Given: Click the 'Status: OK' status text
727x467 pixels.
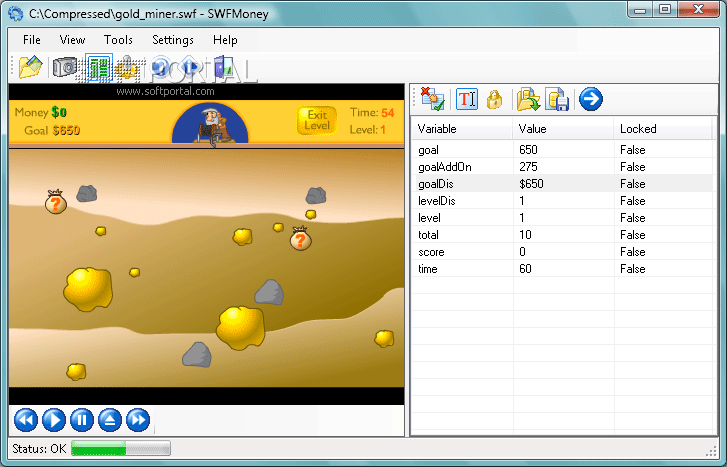Looking at the screenshot, I should 39,449.
